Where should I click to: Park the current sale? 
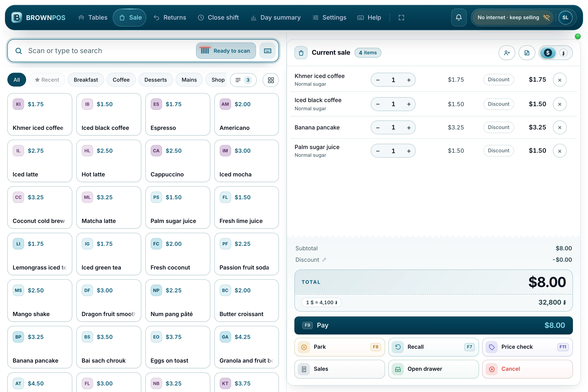coord(340,347)
